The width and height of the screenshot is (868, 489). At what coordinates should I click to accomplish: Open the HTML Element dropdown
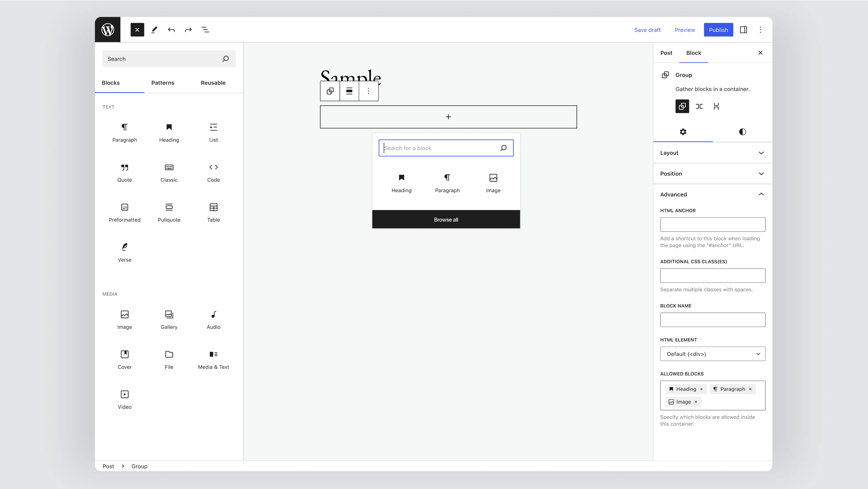[x=712, y=354]
